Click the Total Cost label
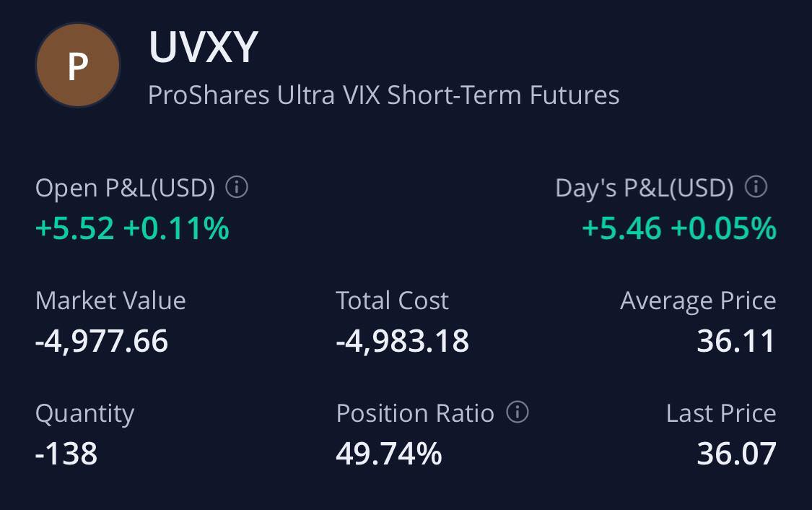 pyautogui.click(x=392, y=301)
